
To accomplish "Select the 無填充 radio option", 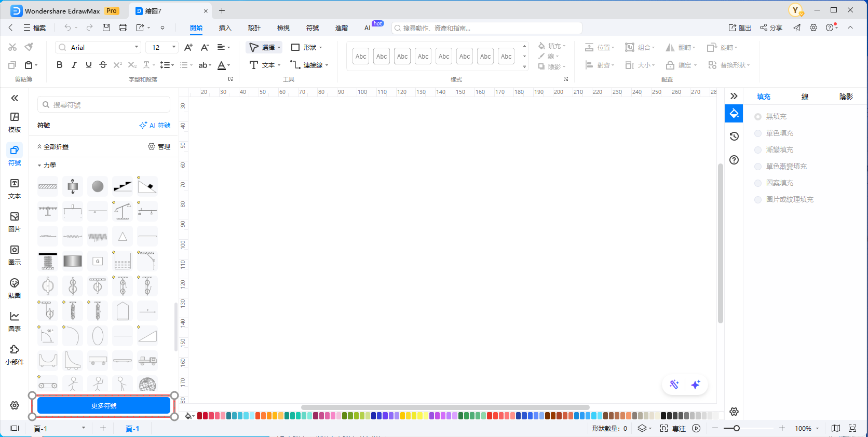I will [x=758, y=117].
